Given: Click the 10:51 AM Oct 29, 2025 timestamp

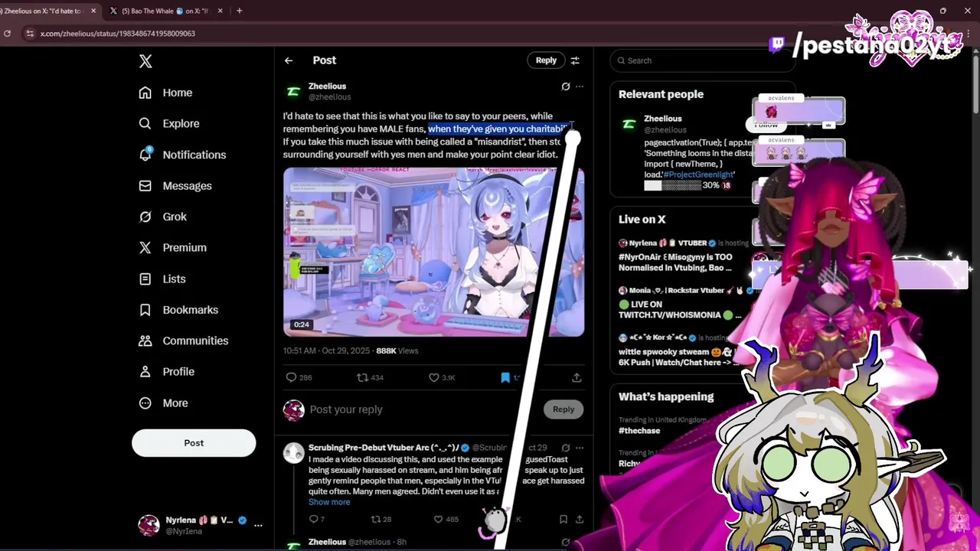Looking at the screenshot, I should tap(326, 350).
